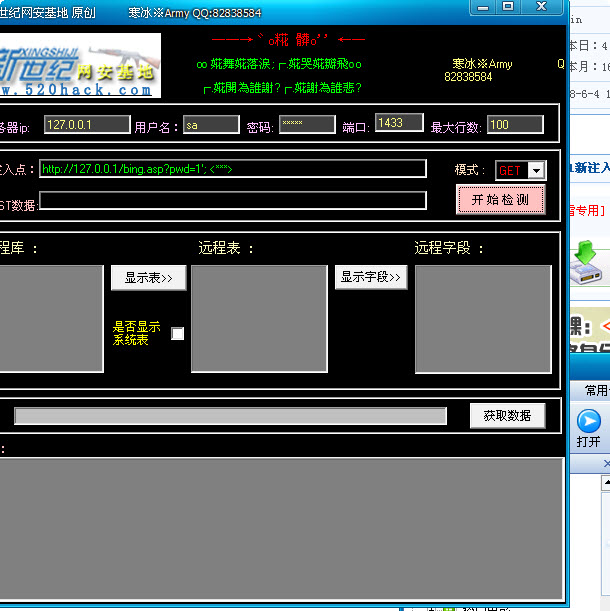The width and height of the screenshot is (610, 611).
Task: Click the 显示字段>> button
Action: pos(371,277)
